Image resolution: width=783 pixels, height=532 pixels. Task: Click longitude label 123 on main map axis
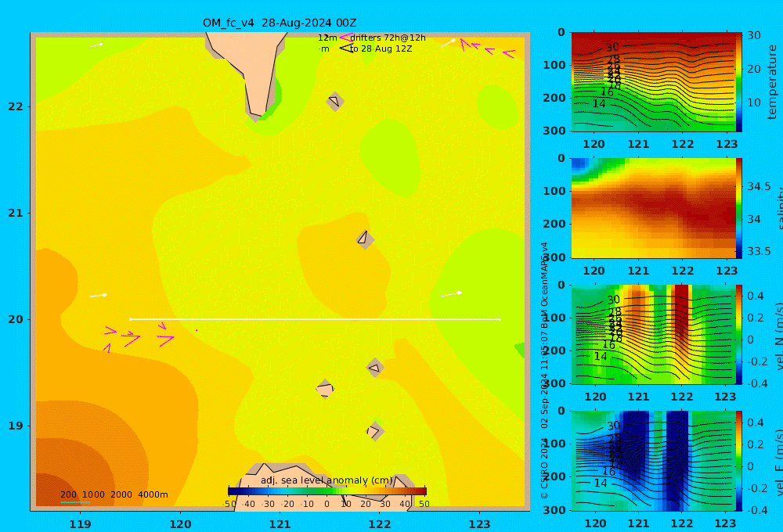(480, 524)
